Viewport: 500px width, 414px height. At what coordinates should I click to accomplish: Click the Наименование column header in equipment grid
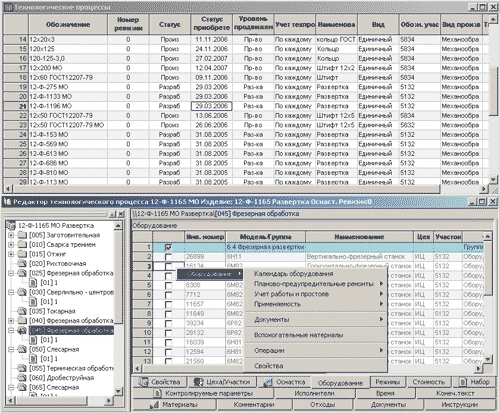(x=359, y=237)
